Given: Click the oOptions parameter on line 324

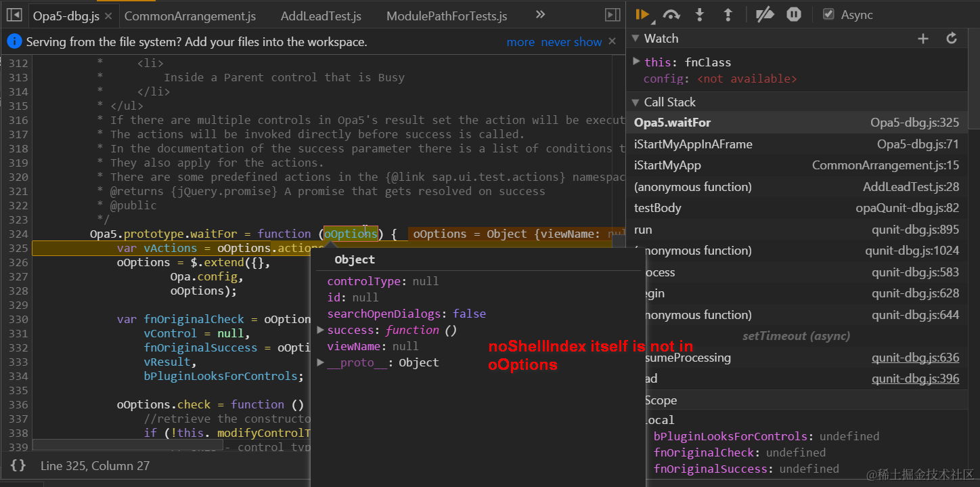Looking at the screenshot, I should coord(351,234).
